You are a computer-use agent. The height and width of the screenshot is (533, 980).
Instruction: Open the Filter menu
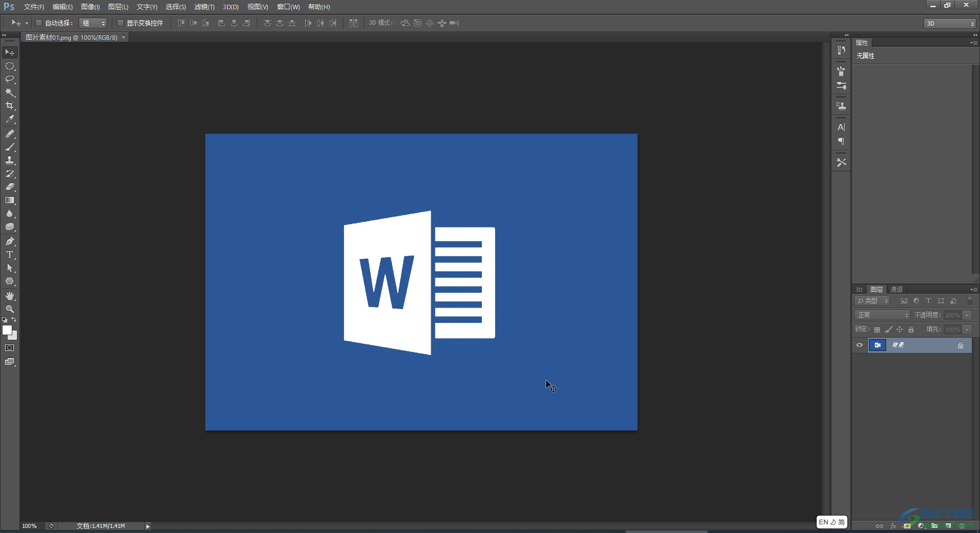coord(204,7)
